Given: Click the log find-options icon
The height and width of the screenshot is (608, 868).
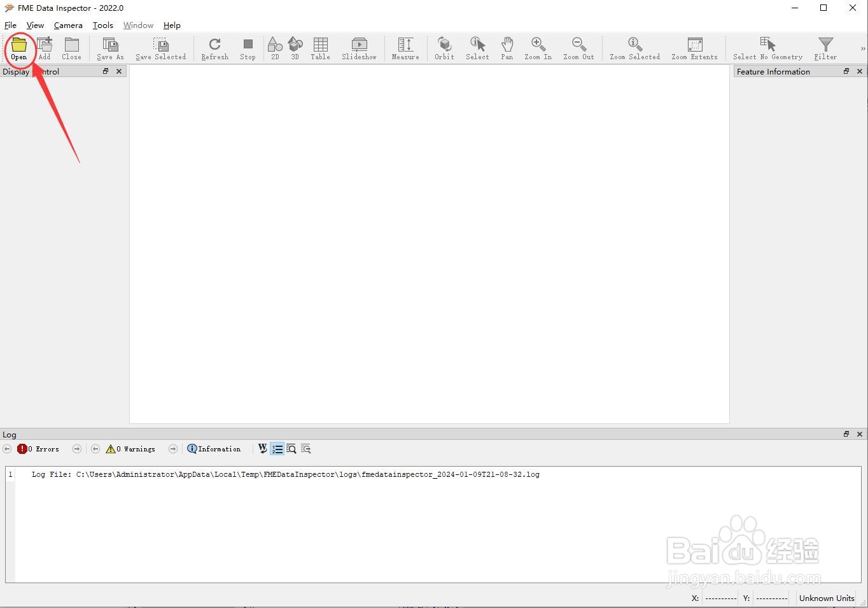Looking at the screenshot, I should (306, 449).
